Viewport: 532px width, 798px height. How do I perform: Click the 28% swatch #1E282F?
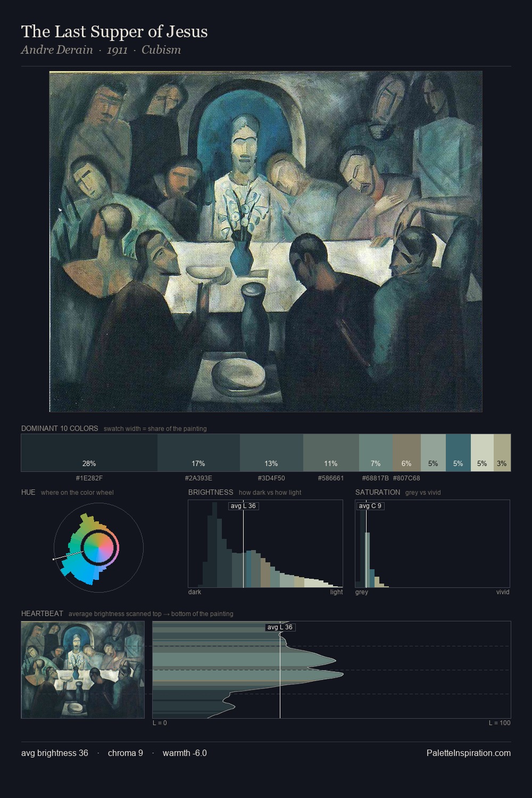(89, 453)
